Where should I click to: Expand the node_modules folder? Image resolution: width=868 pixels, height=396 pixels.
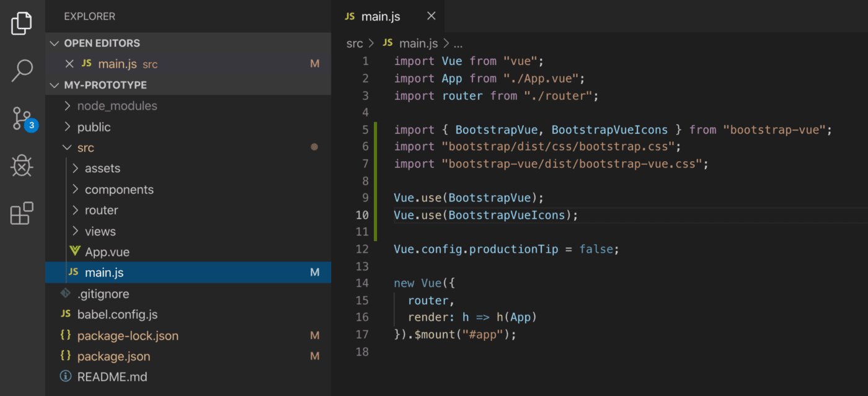point(117,106)
